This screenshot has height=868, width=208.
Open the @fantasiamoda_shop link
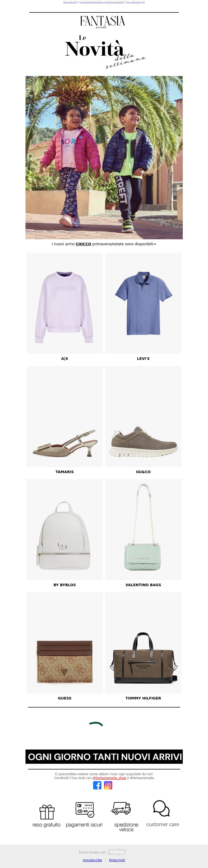coord(109,778)
